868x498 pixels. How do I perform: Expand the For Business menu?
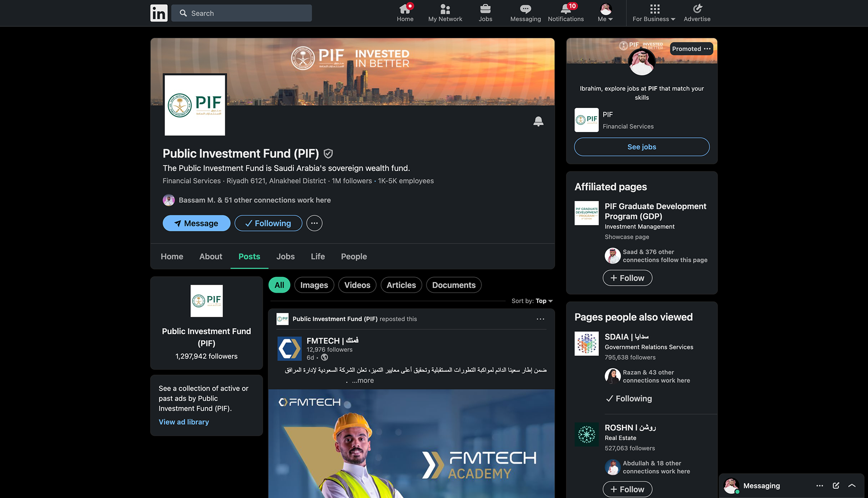654,13
